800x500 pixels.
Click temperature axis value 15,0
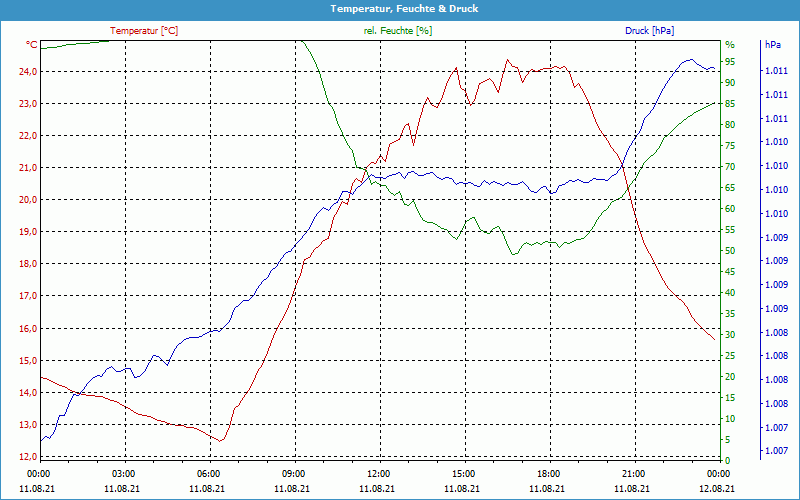coord(29,361)
